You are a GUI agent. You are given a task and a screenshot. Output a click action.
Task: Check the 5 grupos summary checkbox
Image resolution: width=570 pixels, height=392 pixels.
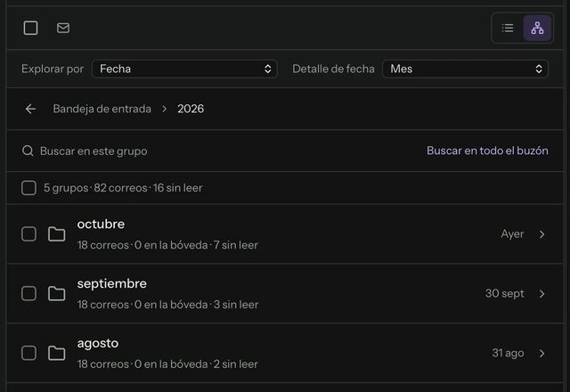(x=28, y=188)
